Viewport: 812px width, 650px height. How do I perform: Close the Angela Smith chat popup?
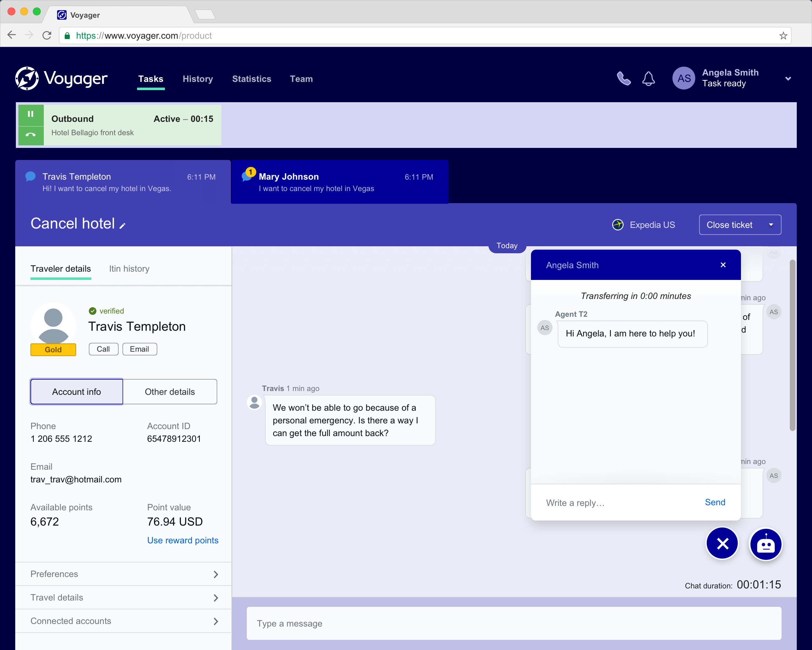(x=723, y=265)
